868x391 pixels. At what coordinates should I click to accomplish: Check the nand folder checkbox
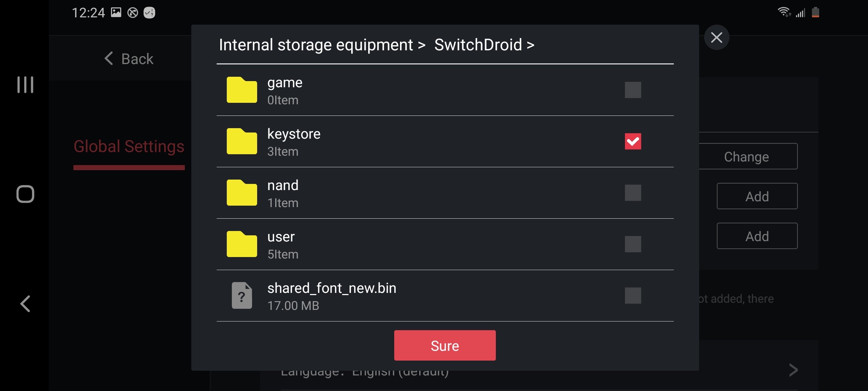tap(633, 193)
